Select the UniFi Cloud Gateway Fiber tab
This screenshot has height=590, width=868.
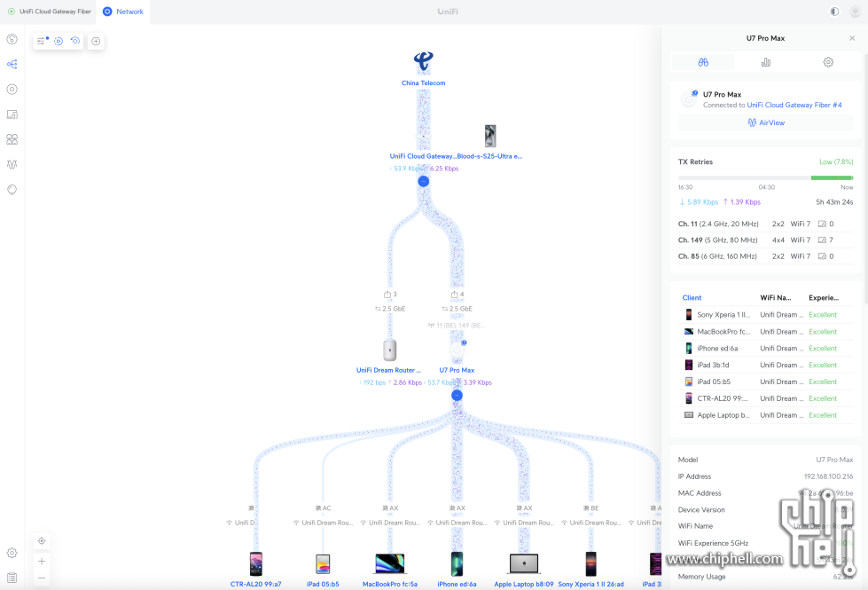point(49,12)
